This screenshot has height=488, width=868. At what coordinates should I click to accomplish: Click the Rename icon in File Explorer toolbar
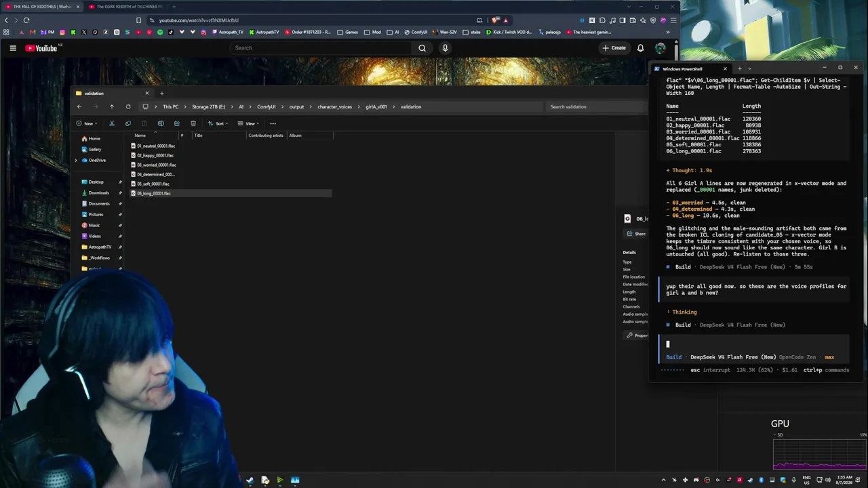coord(161,123)
